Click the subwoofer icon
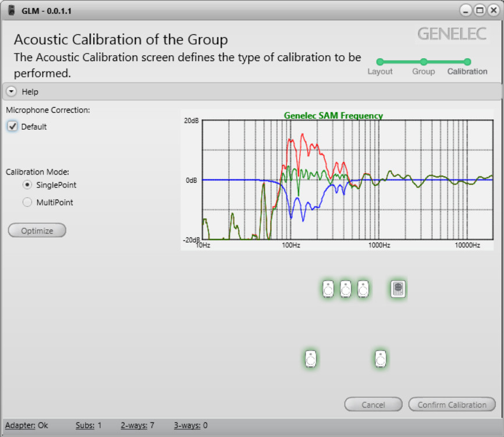The image size is (504, 437). pyautogui.click(x=397, y=289)
